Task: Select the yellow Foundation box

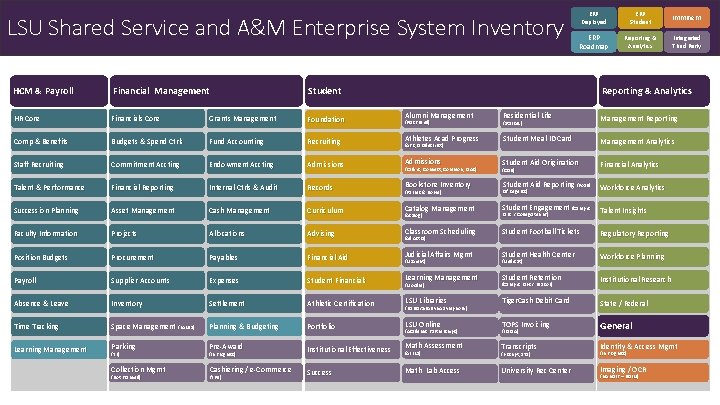Action: click(353, 119)
